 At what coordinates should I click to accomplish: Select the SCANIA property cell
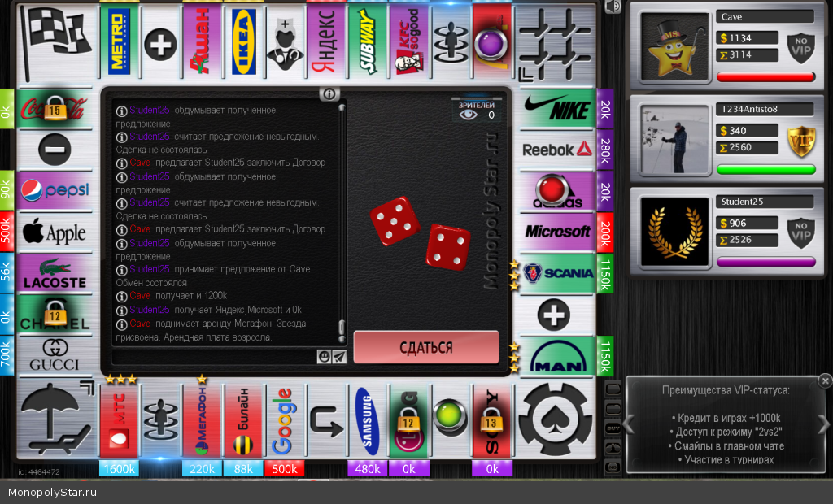(x=556, y=273)
